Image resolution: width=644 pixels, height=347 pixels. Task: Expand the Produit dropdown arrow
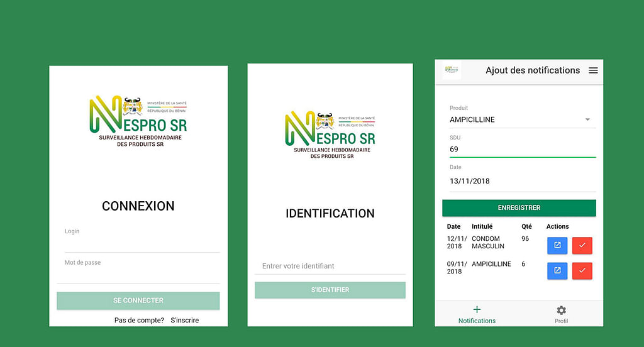click(587, 119)
